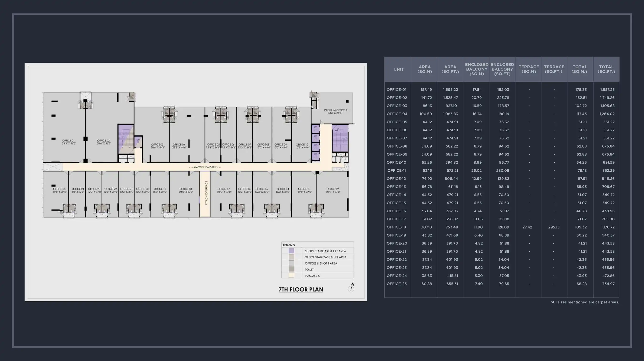The height and width of the screenshot is (361, 644).
Task: Click the OFFICE-18 terrace value 295.15
Action: 554,227
